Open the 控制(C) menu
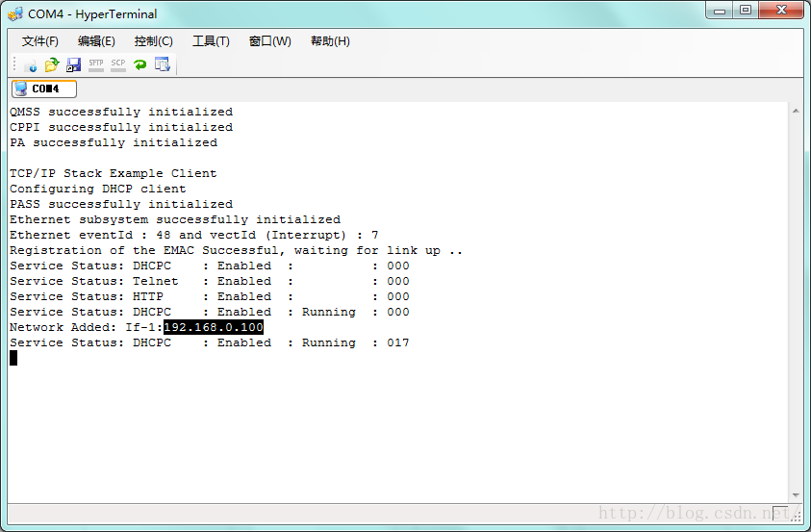This screenshot has width=811, height=532. pos(153,41)
